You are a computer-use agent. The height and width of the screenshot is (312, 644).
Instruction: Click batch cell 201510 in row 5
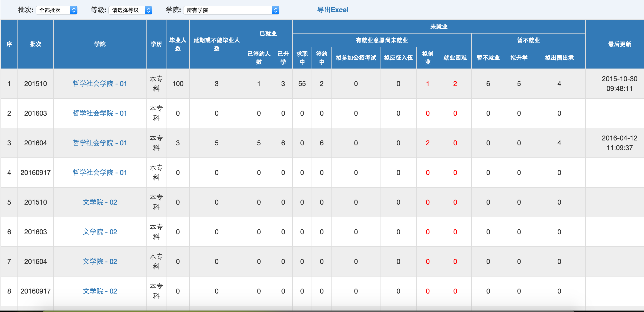(x=35, y=202)
